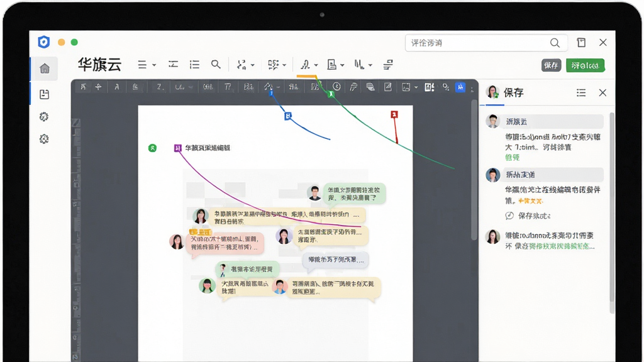Click the green link under first side-panel comment
This screenshot has width=644, height=362.
coord(512,157)
